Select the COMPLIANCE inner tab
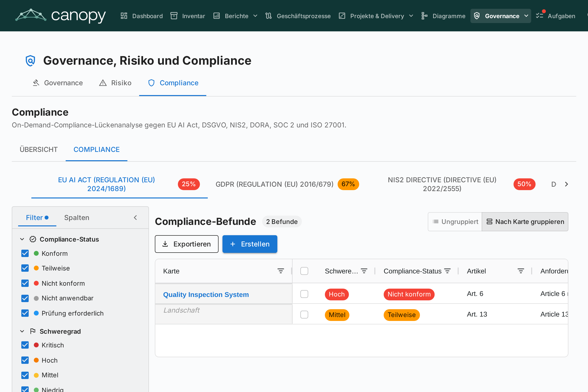 (97, 149)
